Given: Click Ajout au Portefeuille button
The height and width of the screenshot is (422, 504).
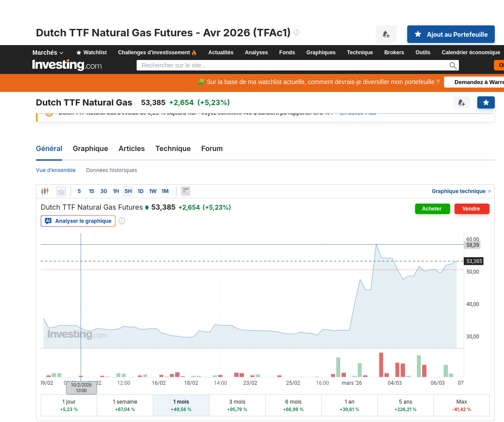Looking at the screenshot, I should (x=451, y=34).
